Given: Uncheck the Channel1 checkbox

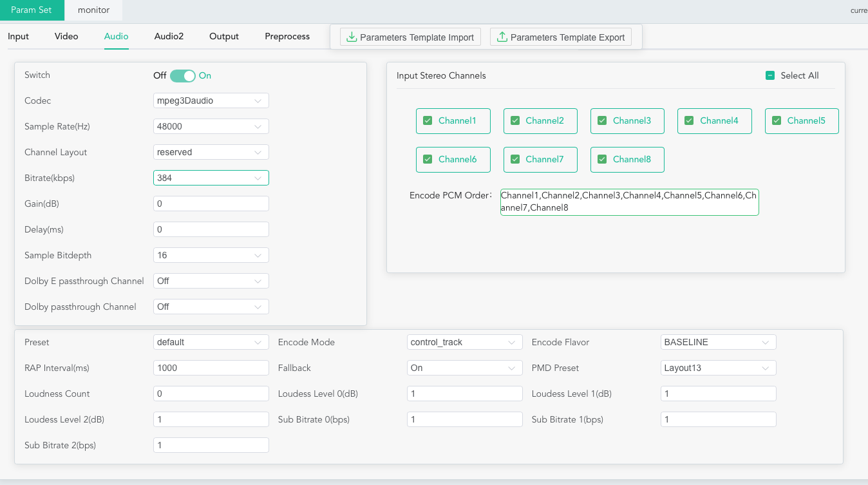Looking at the screenshot, I should [x=428, y=120].
